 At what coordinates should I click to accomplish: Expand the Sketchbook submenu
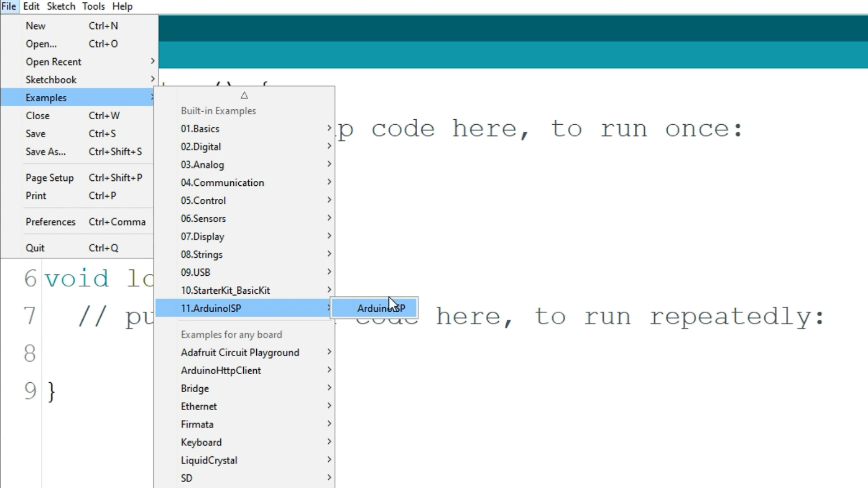click(79, 80)
